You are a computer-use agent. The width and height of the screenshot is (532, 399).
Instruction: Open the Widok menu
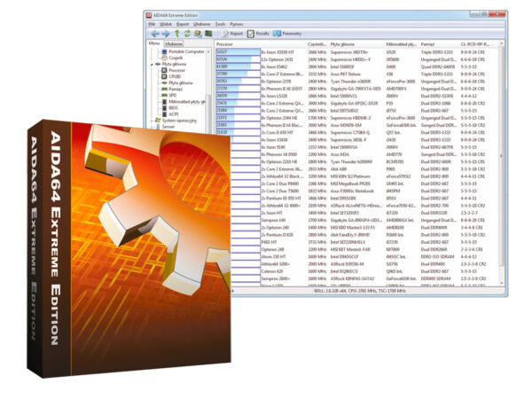(163, 24)
